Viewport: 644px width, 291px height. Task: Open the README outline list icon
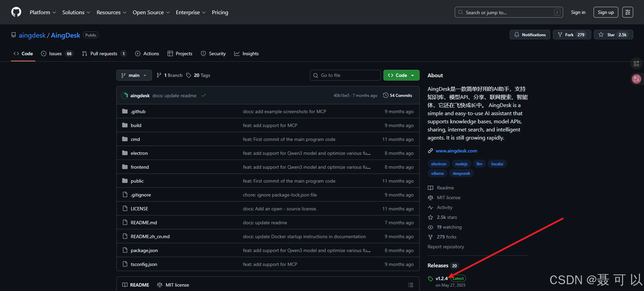(x=410, y=285)
